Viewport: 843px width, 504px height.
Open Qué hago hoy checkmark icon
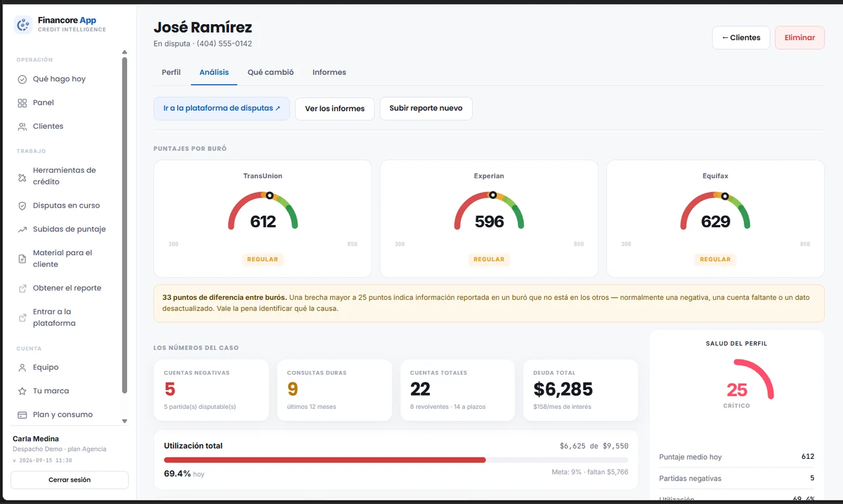click(22, 79)
